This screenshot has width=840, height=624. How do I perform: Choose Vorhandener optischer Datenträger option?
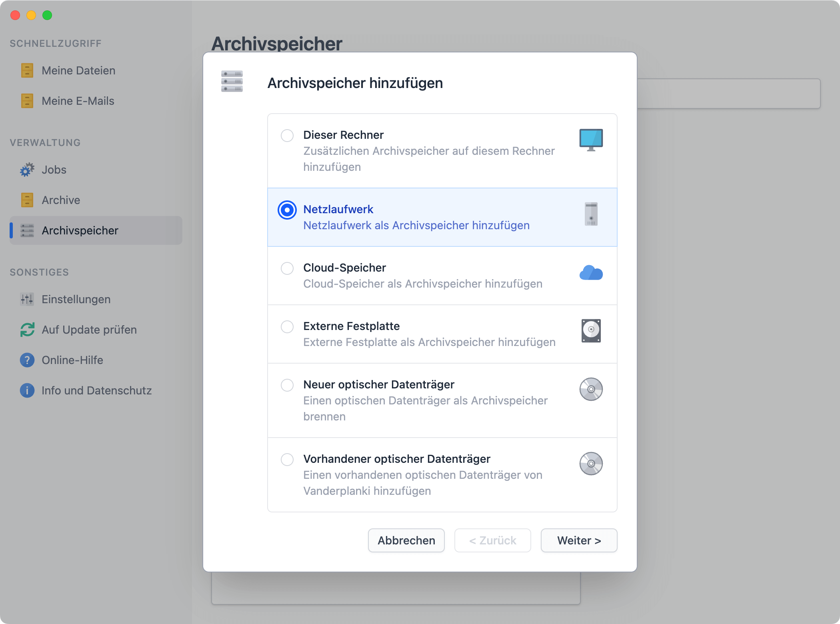[287, 460]
